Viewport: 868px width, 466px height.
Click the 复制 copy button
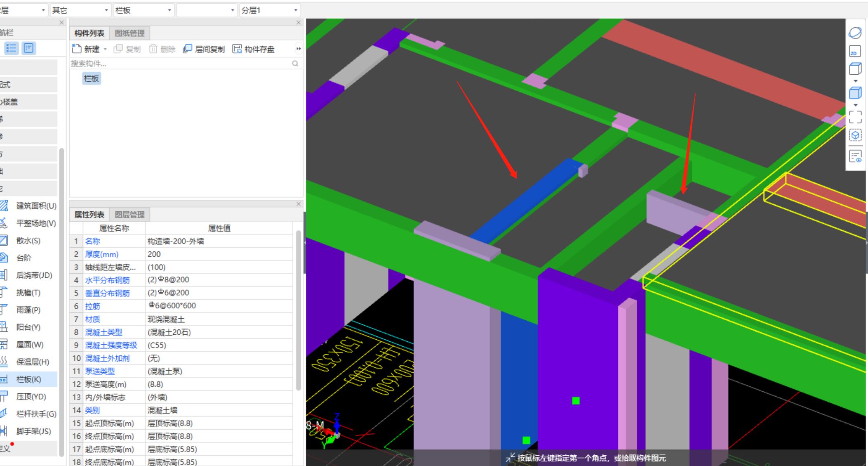tap(127, 49)
